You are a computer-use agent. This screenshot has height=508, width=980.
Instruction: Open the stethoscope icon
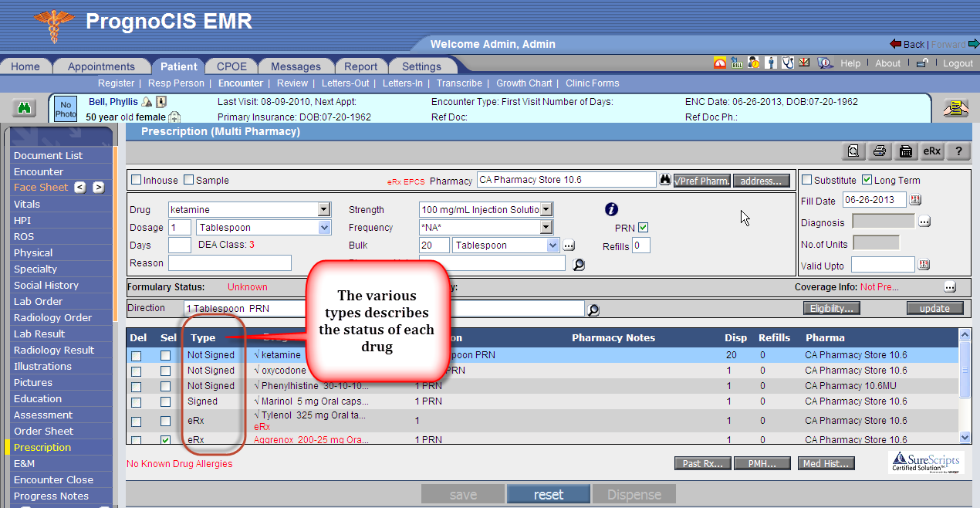(788, 63)
